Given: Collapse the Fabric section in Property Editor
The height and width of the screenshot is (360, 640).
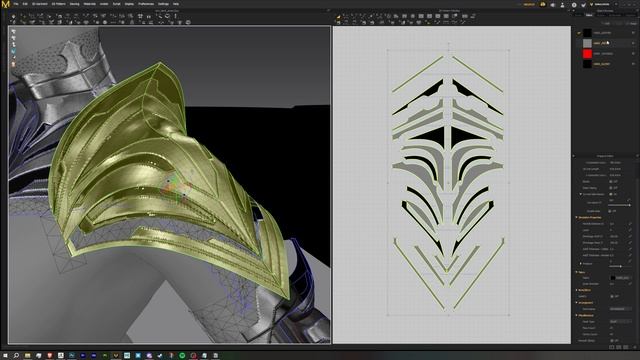Looking at the screenshot, I should (576, 272).
